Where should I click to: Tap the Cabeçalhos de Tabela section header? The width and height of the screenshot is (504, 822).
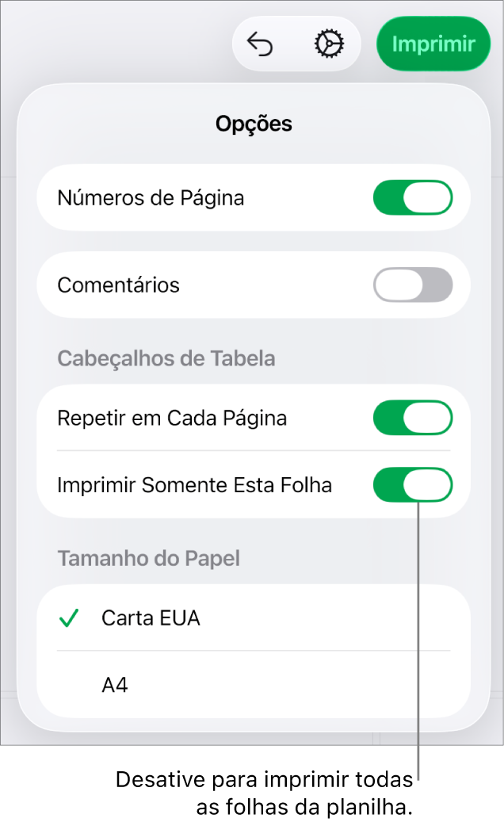[166, 358]
